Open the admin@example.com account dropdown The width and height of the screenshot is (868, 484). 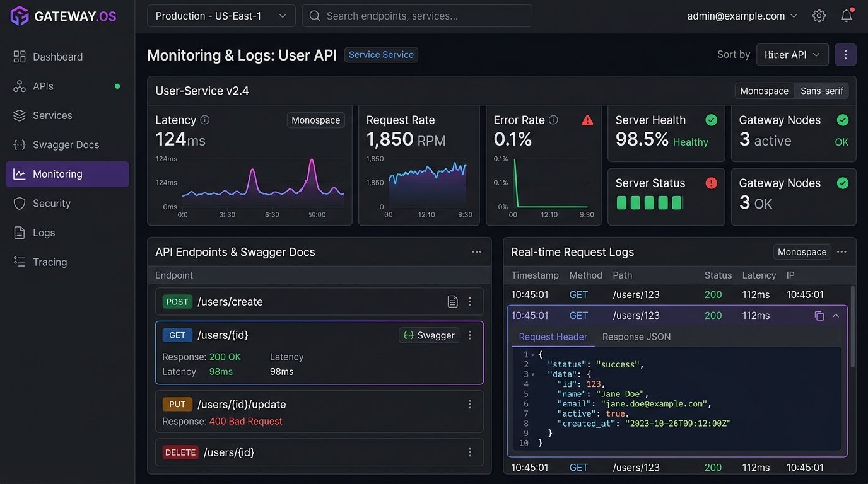point(742,16)
